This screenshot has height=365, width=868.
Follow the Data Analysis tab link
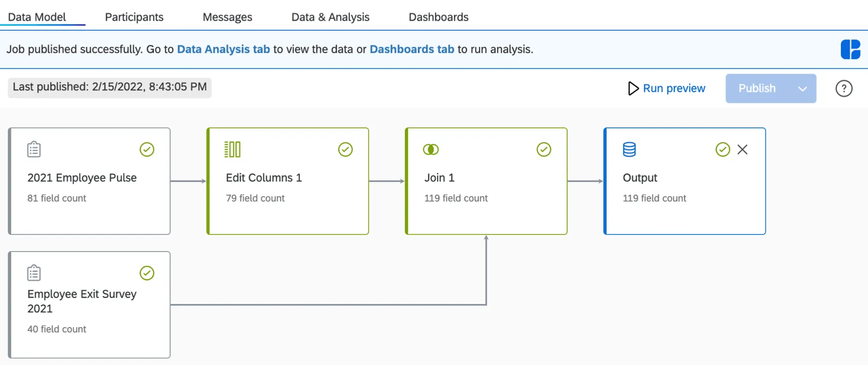tap(223, 49)
